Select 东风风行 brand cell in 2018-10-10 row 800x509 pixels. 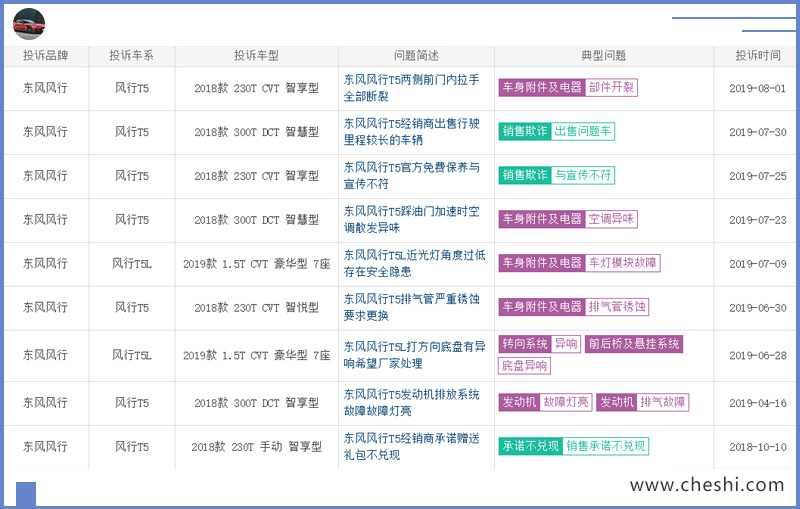45,446
